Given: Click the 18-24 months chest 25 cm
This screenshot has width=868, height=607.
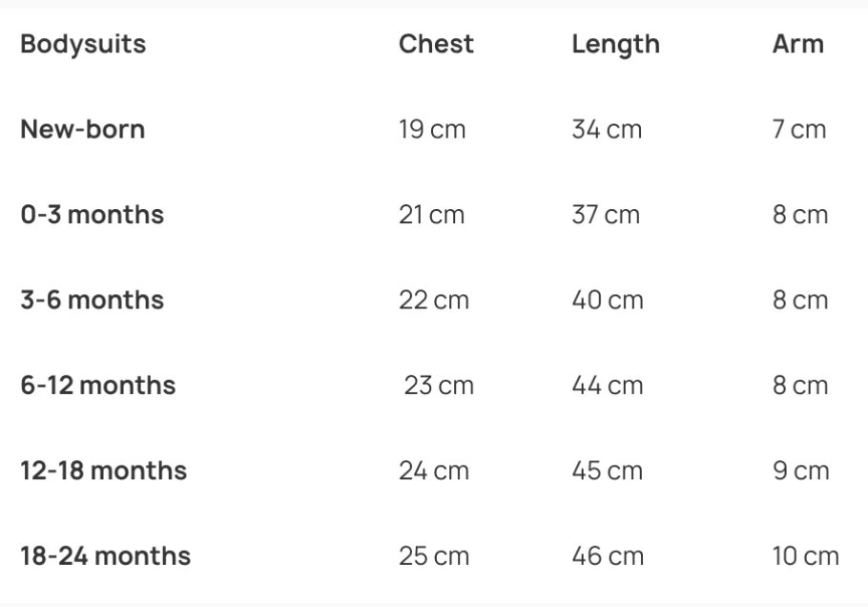Looking at the screenshot, I should point(434,556).
